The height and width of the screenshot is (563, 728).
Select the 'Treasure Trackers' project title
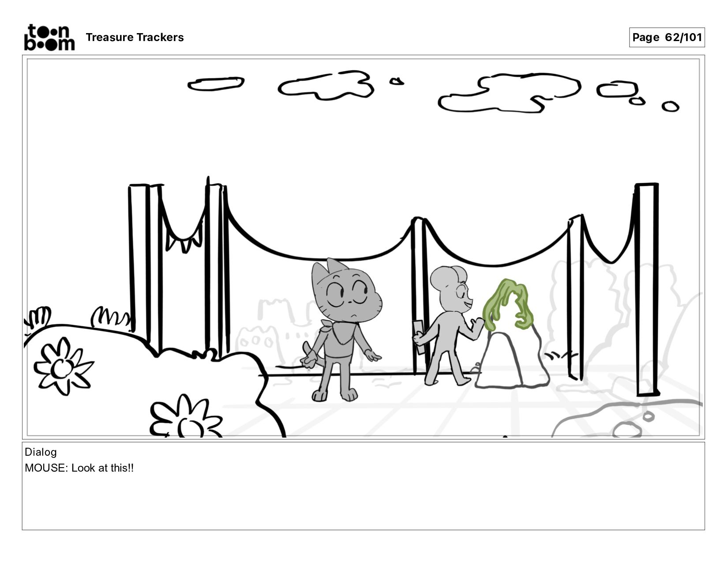click(x=135, y=38)
